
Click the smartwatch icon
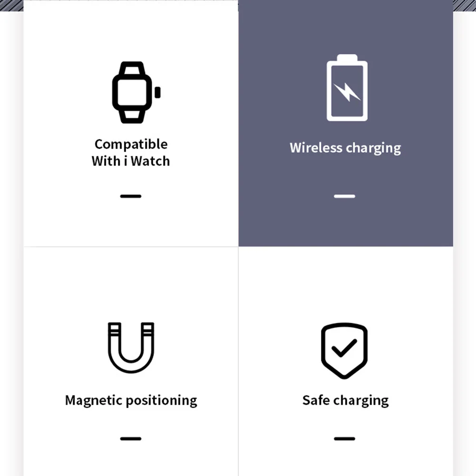pos(136,92)
